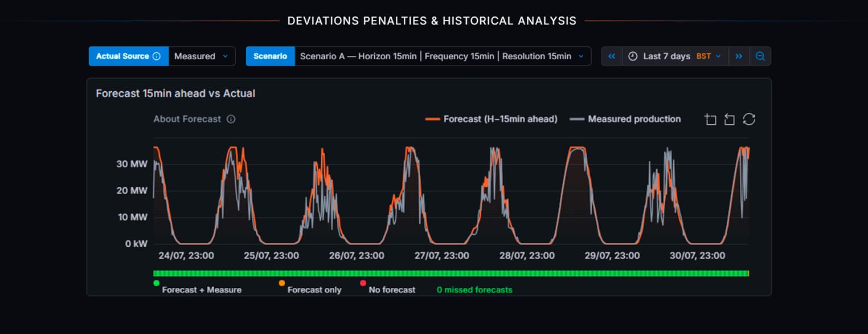Toggle the Forecast (H-15min ahead) legend series
Screen dimensions: 868x334
click(x=492, y=119)
